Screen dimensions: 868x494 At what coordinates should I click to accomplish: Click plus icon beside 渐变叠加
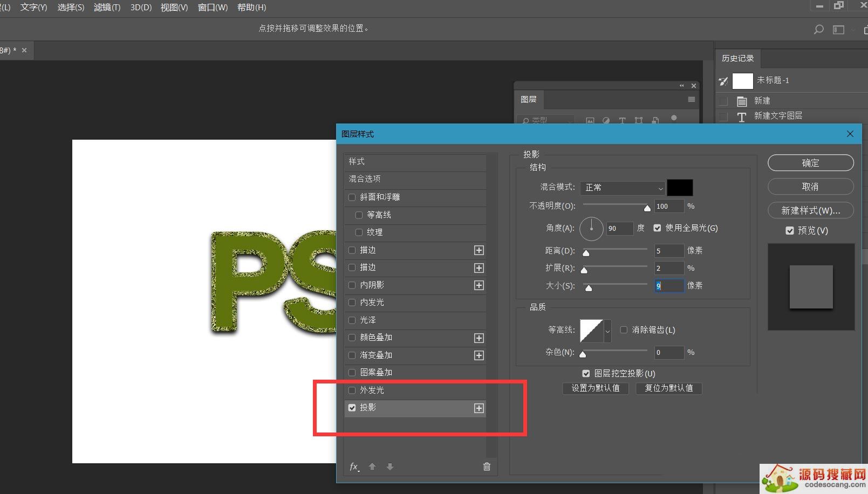pyautogui.click(x=479, y=355)
